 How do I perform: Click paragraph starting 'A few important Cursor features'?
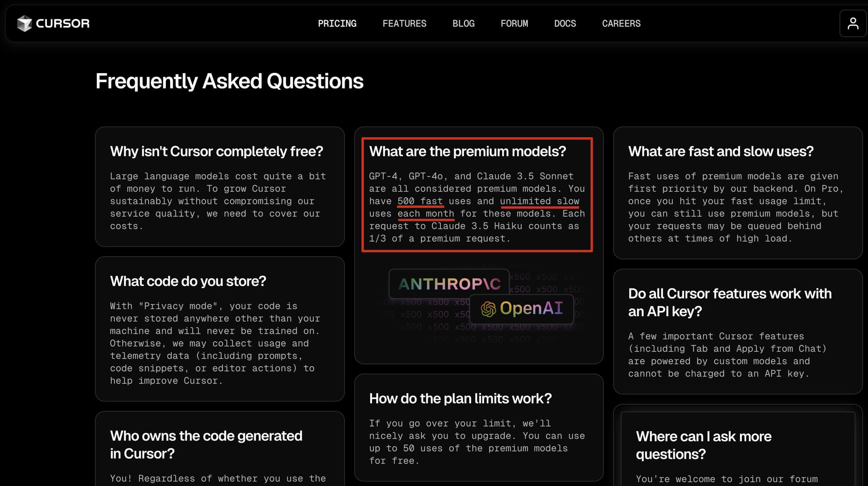pos(727,355)
